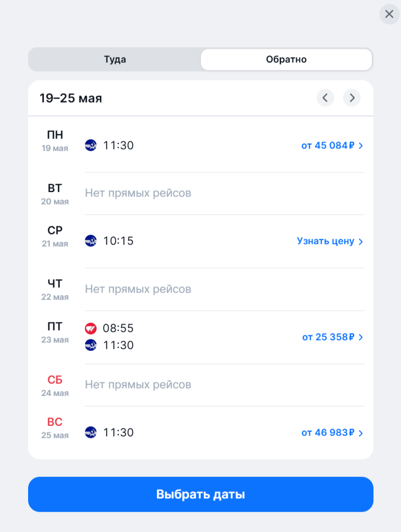Go to next week with right arrow

tap(352, 98)
